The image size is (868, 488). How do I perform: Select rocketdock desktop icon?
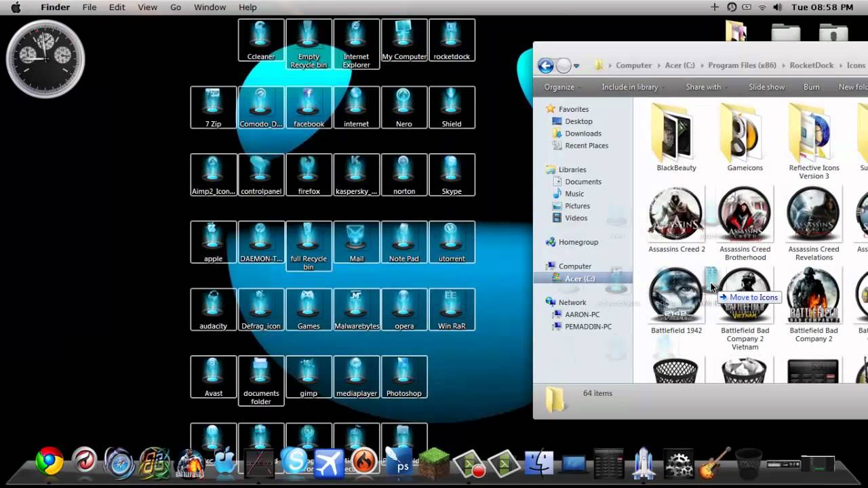coord(452,40)
